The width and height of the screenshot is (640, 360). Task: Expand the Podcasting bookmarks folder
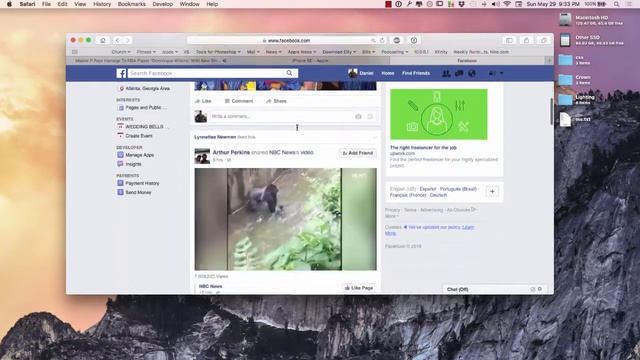click(x=394, y=52)
